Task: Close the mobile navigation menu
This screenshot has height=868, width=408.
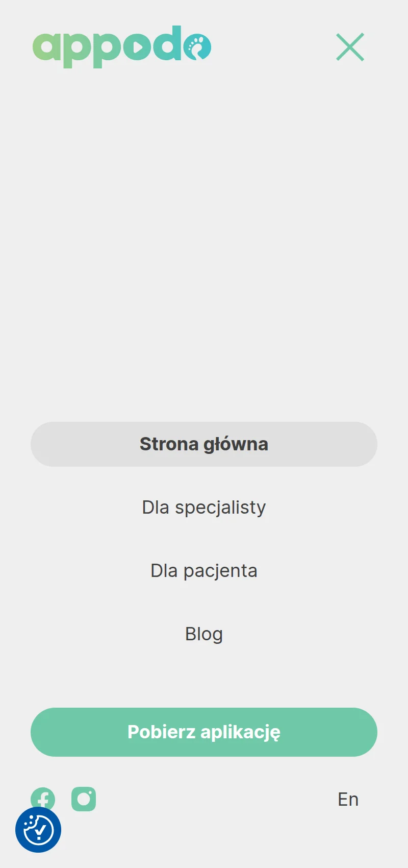Action: (350, 47)
